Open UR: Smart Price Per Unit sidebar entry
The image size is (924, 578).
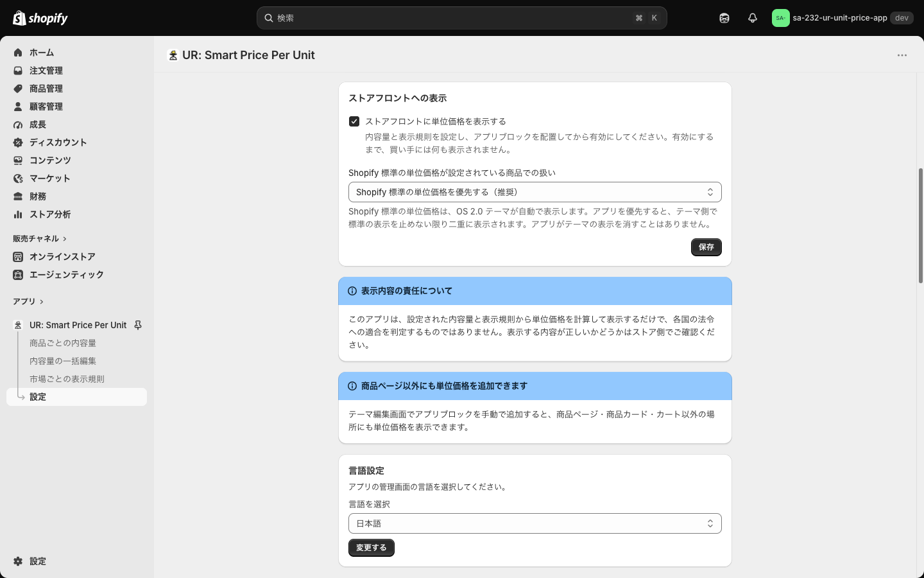point(78,325)
